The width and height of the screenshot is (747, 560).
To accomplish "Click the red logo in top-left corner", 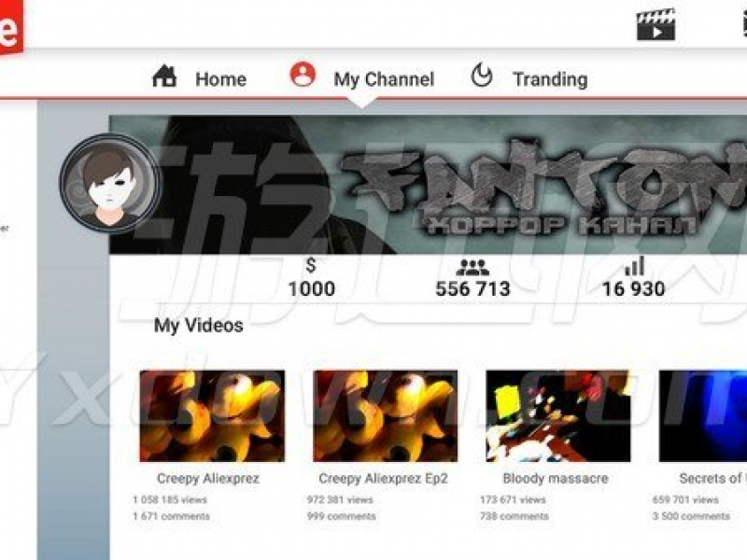I will (10, 27).
